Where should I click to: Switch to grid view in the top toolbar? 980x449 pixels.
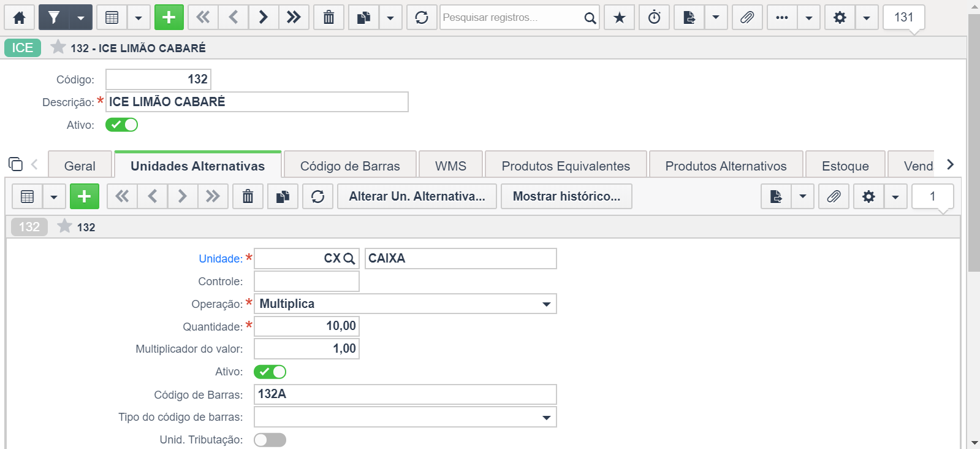112,17
